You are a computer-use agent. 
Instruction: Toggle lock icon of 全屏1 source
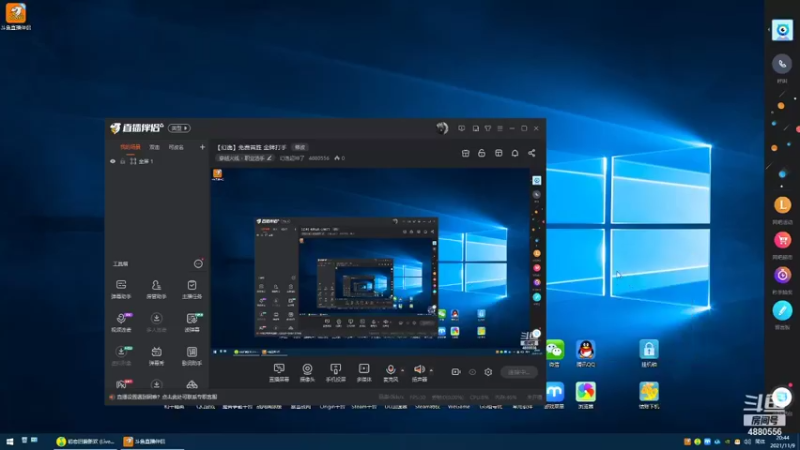point(122,161)
